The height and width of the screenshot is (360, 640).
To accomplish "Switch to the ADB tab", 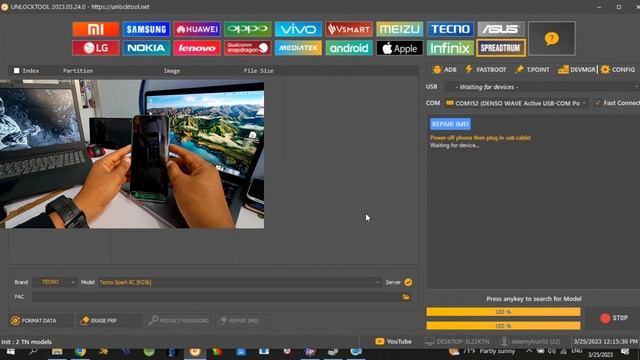I will point(444,70).
